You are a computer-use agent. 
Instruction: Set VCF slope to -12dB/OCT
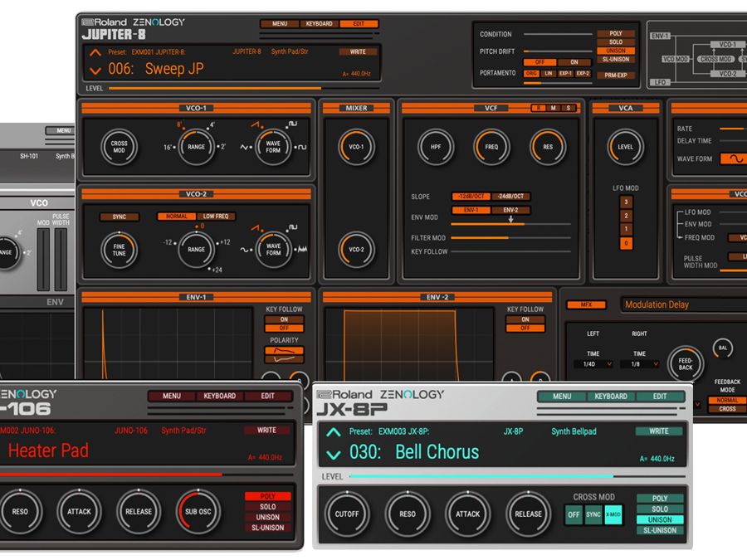point(471,196)
